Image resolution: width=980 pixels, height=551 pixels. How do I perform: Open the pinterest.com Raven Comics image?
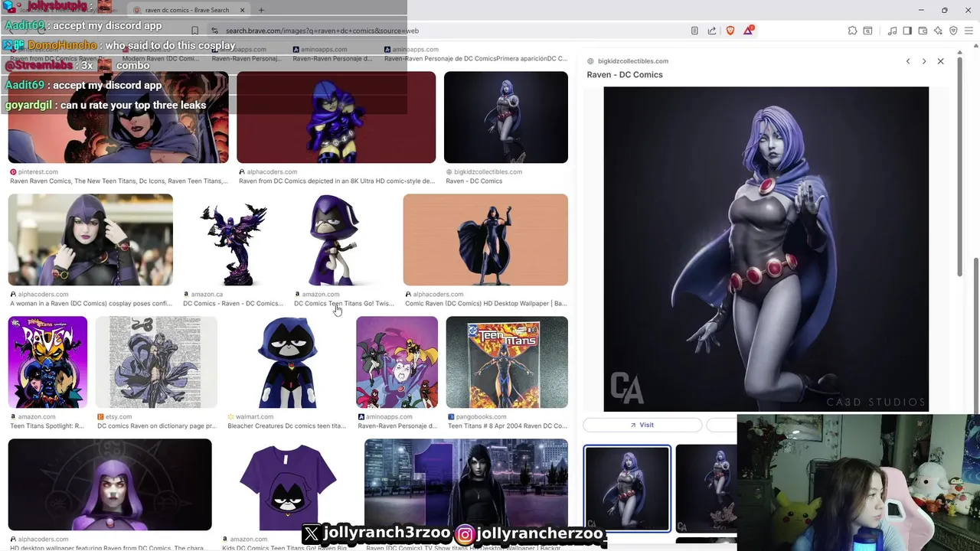(x=118, y=117)
